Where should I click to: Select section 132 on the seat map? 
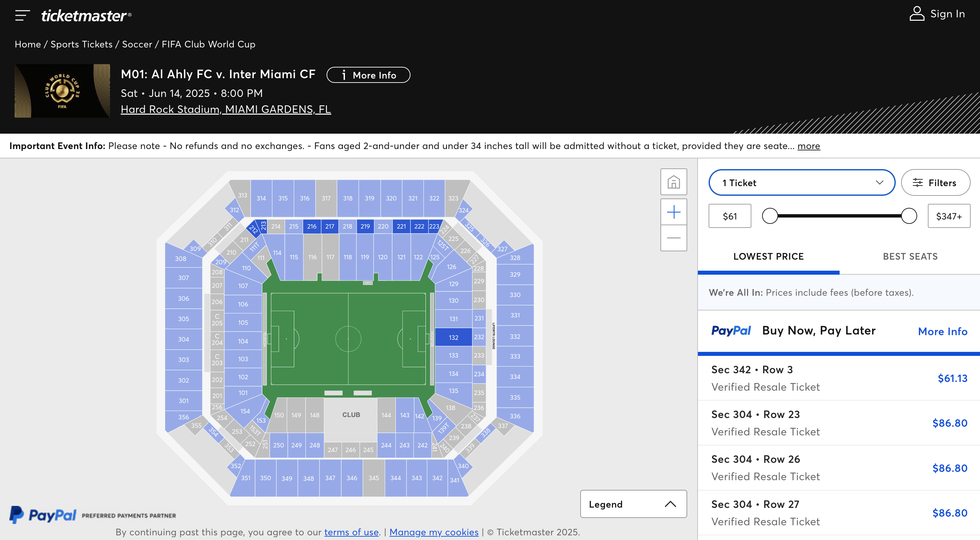tap(453, 337)
